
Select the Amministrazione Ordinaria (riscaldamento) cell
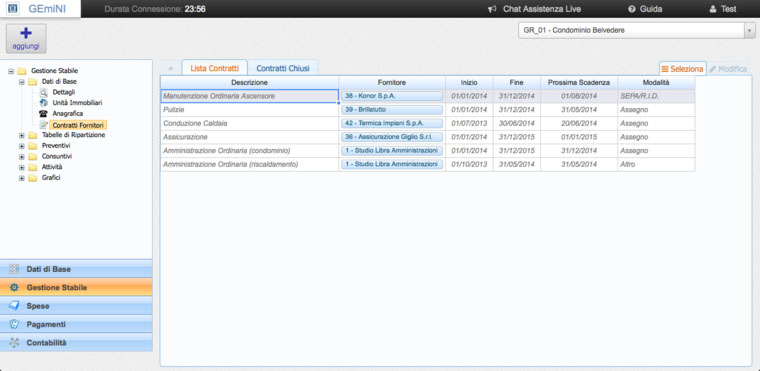tap(250, 164)
